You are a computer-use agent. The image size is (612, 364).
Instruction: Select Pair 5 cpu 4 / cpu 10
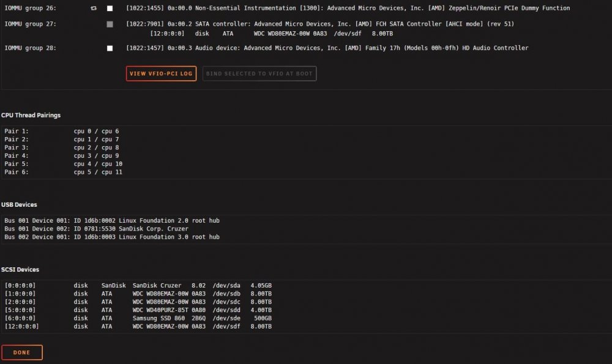(x=63, y=164)
